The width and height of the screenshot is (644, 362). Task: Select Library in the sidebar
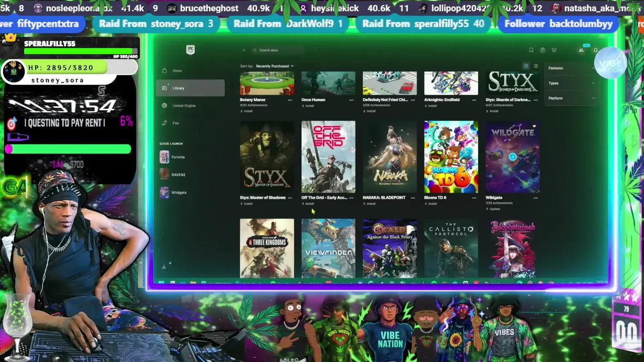point(190,88)
